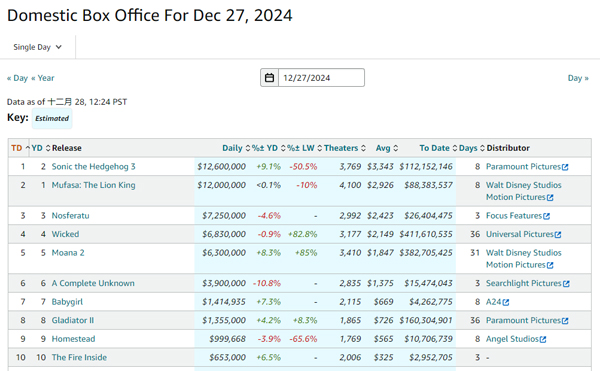Screen dimensions: 600x371
Task: Sort by Theaters column header
Action: pos(341,148)
